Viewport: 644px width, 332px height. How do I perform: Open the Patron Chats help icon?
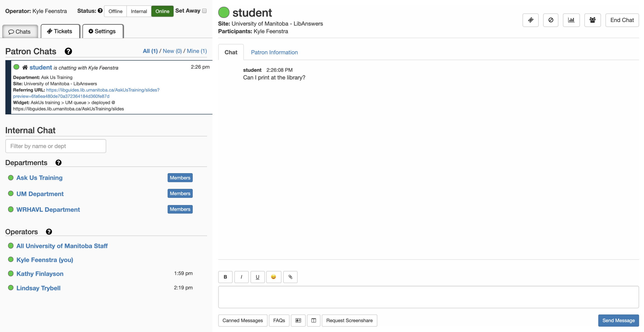coord(68,51)
